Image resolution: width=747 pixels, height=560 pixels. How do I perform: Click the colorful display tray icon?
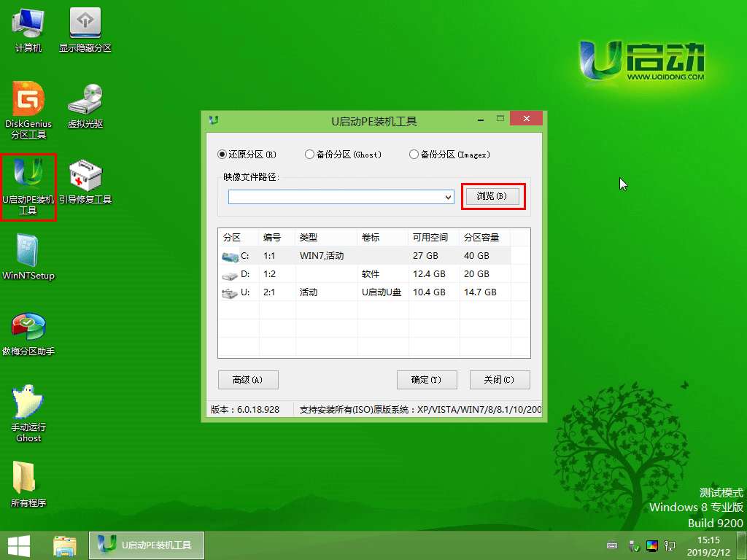click(x=651, y=545)
